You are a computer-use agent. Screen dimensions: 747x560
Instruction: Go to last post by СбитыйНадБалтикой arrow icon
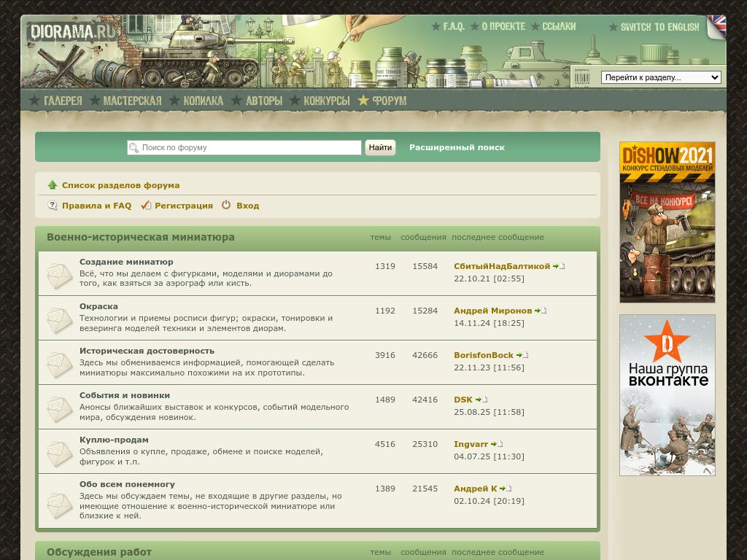click(559, 267)
